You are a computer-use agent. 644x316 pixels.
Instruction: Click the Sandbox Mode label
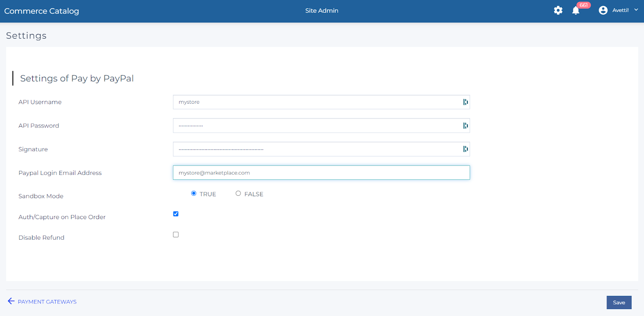coord(41,196)
